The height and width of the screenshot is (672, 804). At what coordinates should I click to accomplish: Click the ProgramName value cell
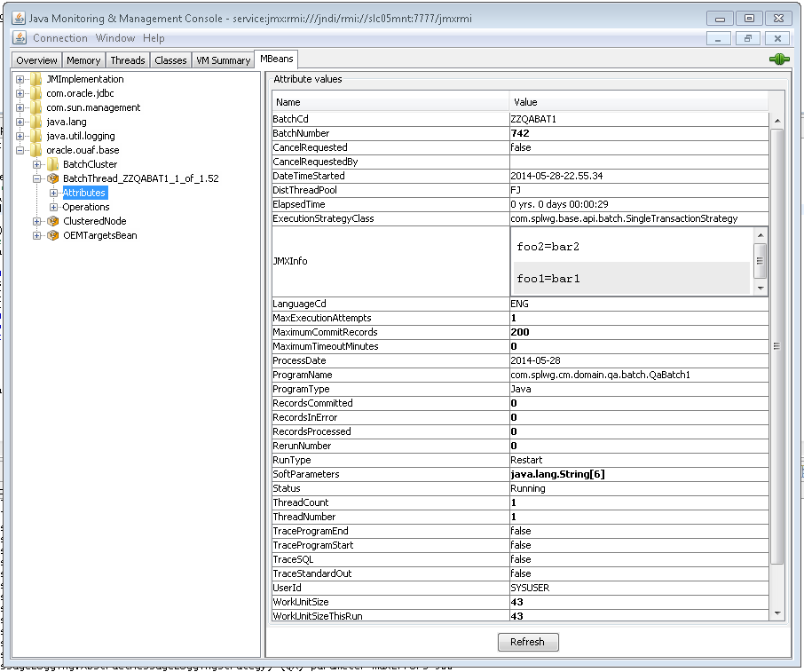[639, 375]
